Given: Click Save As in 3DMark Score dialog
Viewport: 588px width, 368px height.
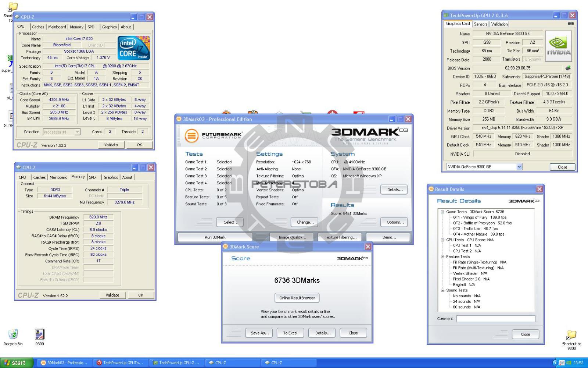Looking at the screenshot, I should [259, 333].
